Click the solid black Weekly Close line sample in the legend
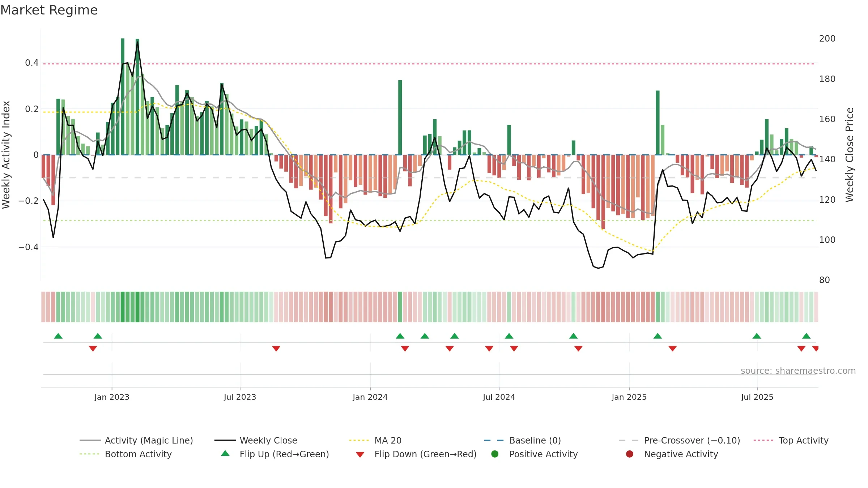 (x=225, y=440)
